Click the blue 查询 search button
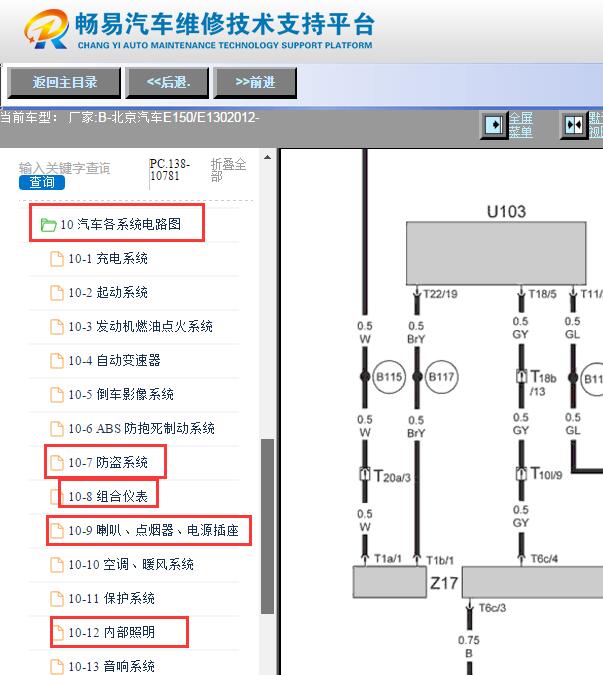603x675 pixels. [42, 183]
